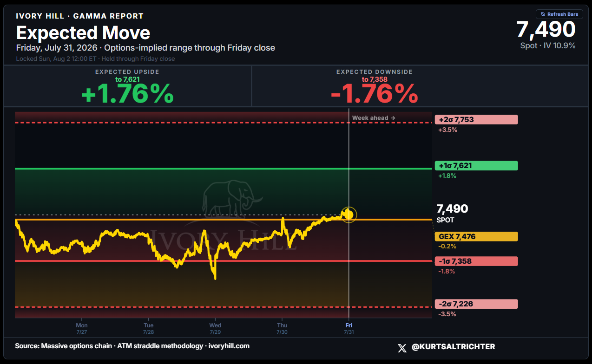
Task: Click the 7,490 spot price in header
Action: point(546,30)
